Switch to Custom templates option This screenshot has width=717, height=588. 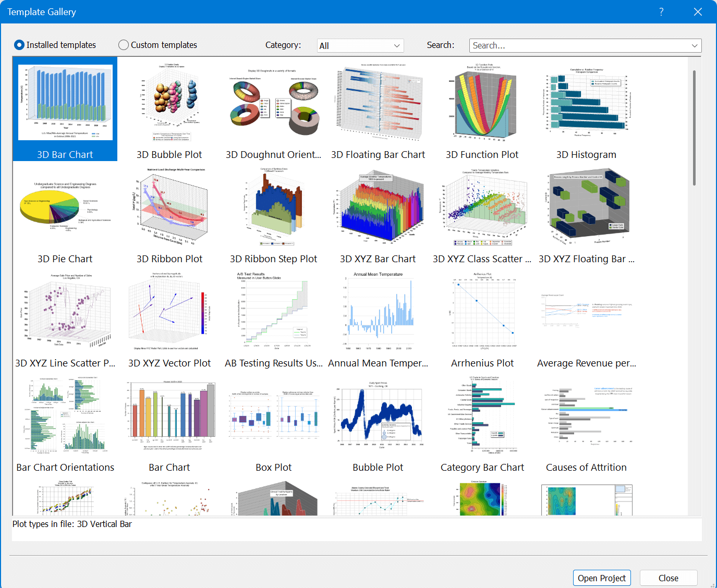[x=124, y=45]
